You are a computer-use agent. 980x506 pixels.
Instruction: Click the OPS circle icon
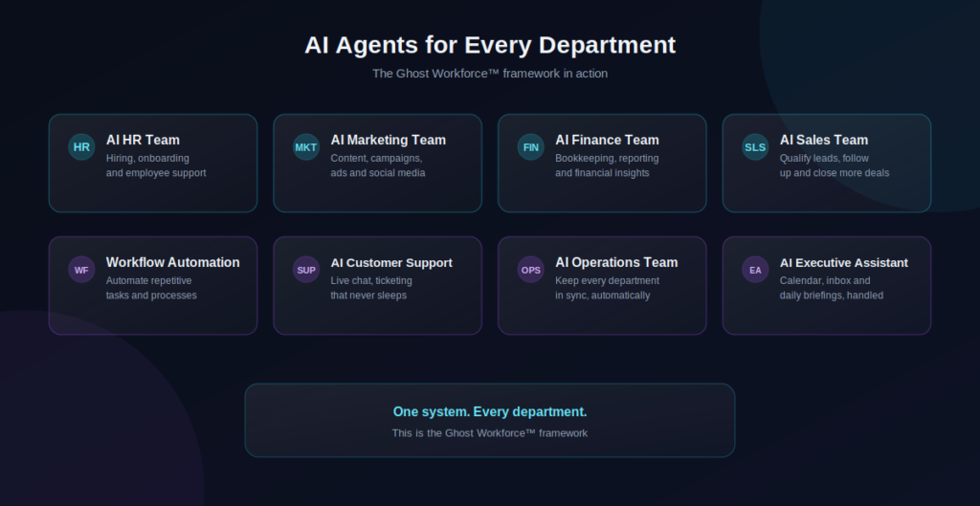coord(530,270)
